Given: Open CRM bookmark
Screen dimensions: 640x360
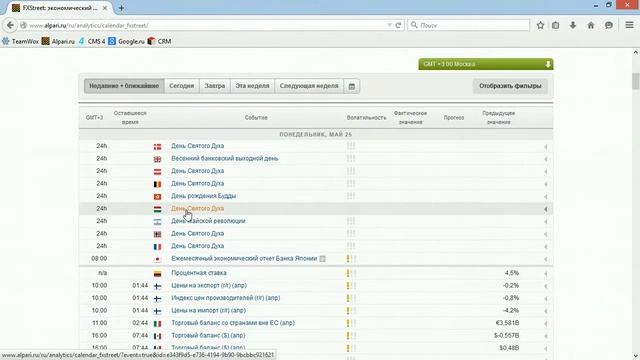Looking at the screenshot, I should pyautogui.click(x=160, y=41).
